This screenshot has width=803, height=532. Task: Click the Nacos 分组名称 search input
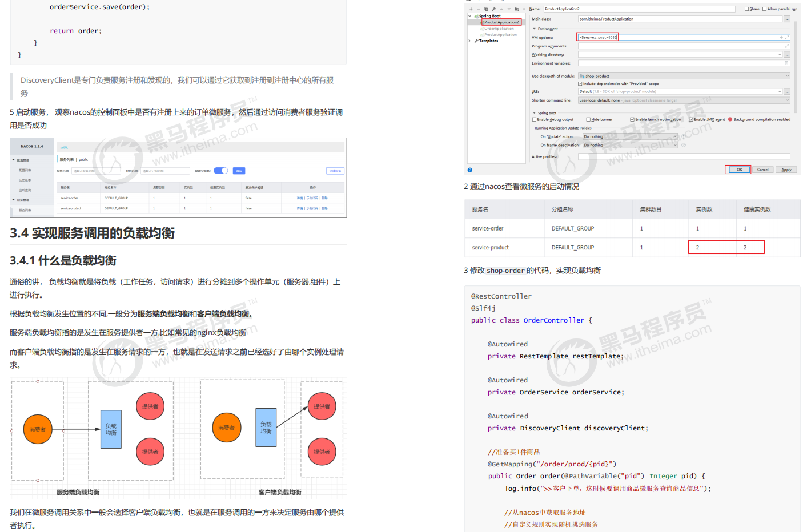point(165,171)
